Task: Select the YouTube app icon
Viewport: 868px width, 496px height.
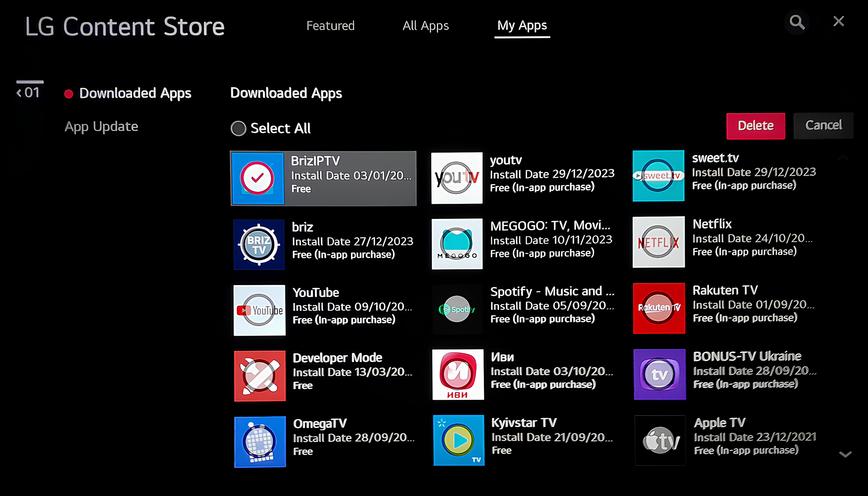Action: pyautogui.click(x=259, y=310)
